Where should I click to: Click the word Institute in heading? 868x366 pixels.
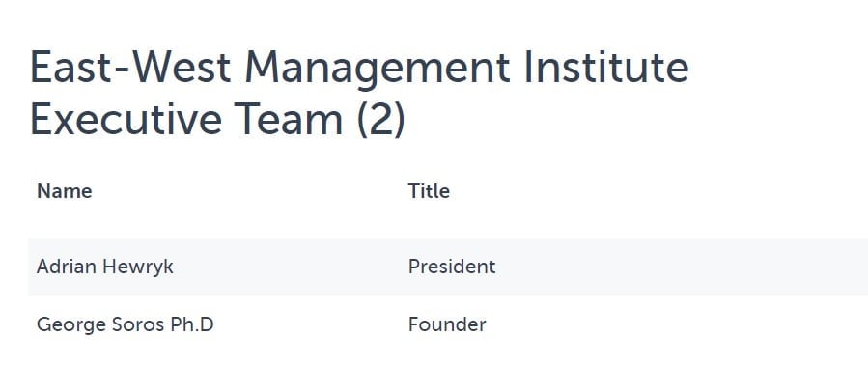(606, 67)
